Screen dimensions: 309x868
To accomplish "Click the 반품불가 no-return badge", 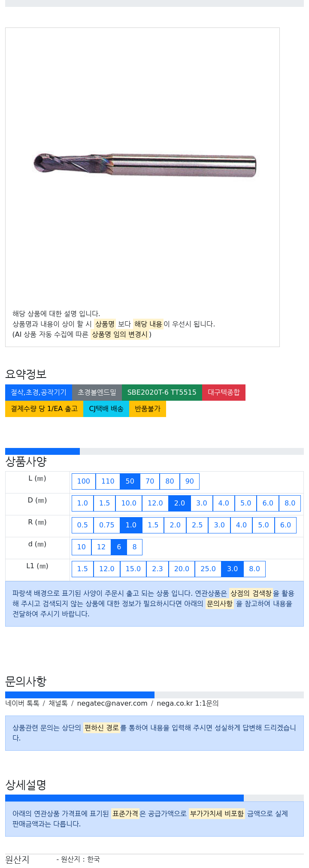I will pos(148,409).
